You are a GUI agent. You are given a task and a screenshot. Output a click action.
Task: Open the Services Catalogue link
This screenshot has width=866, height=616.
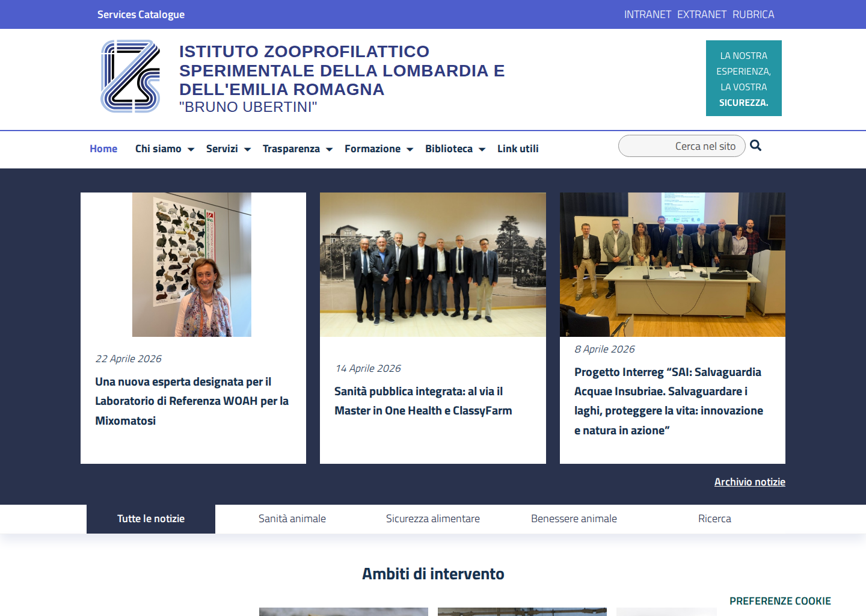141,14
